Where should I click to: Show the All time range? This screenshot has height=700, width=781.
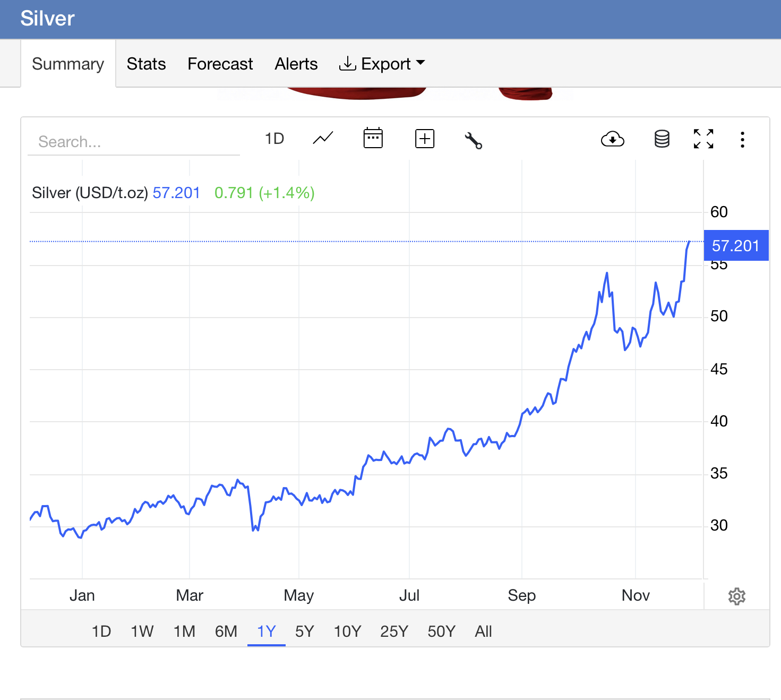[483, 631]
